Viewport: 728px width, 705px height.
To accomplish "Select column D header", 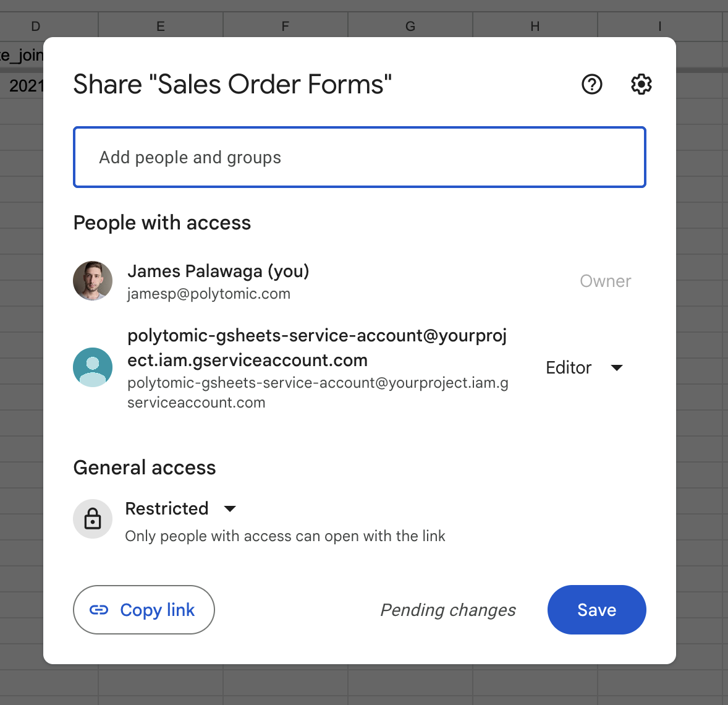I will [x=36, y=25].
